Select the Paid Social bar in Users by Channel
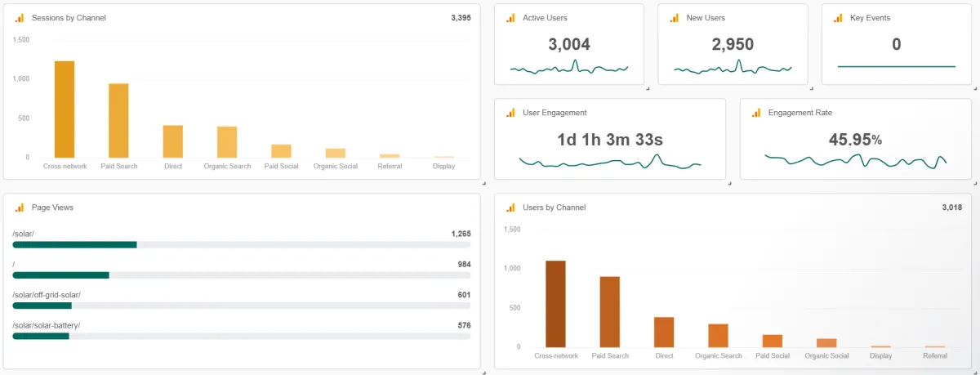Viewport: 980px width, 375px height. point(773,341)
